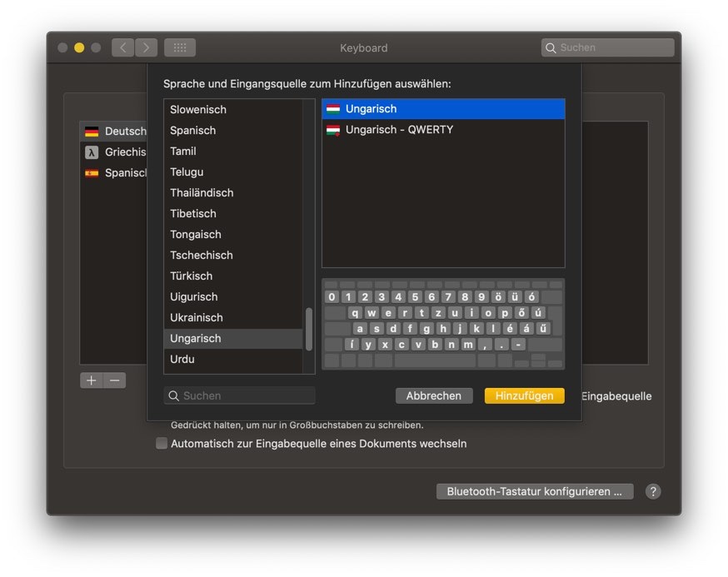
Task: Select Deutsch in the sidebar source list
Action: click(114, 132)
